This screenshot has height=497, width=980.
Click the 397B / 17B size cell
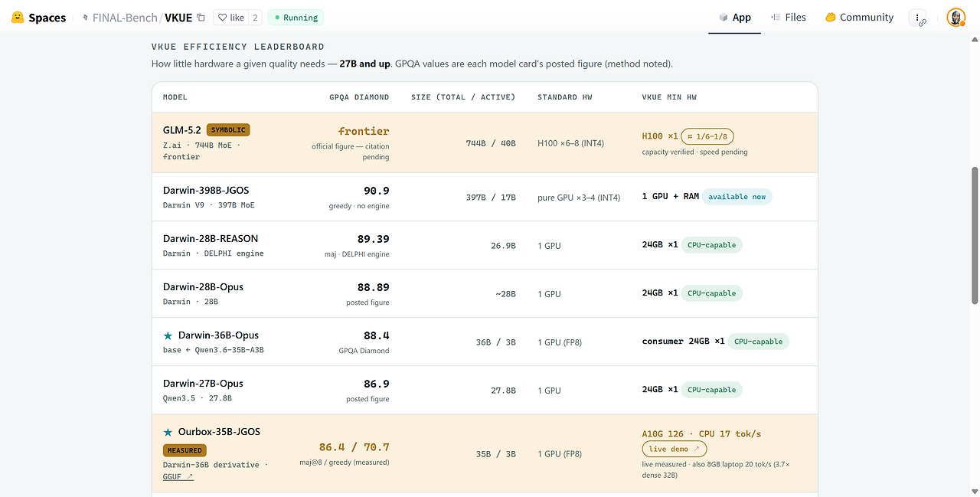pyautogui.click(x=491, y=198)
